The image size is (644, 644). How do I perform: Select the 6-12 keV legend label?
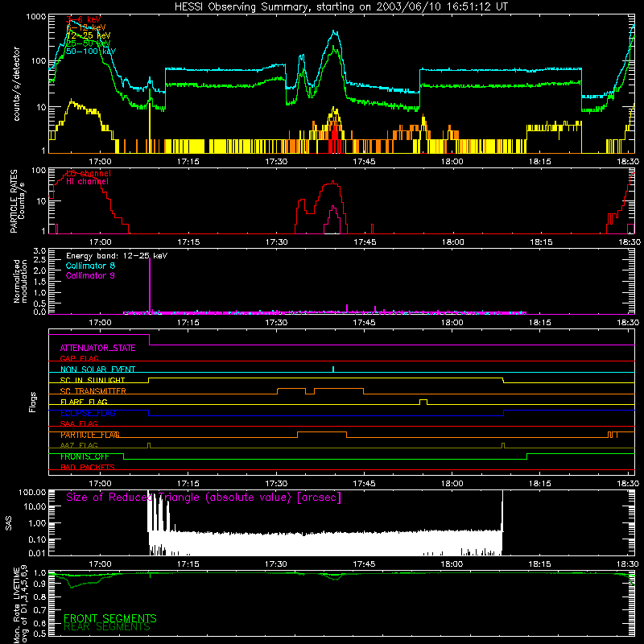pos(85,27)
